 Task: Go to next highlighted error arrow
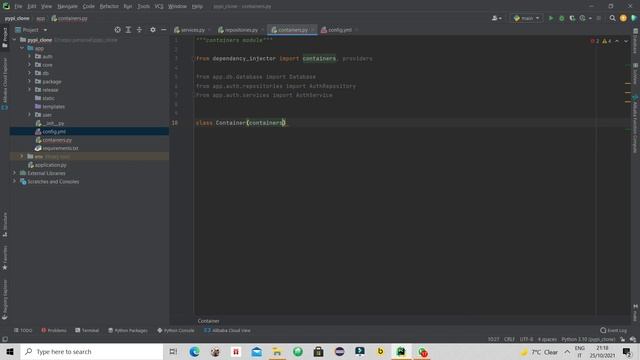click(626, 41)
